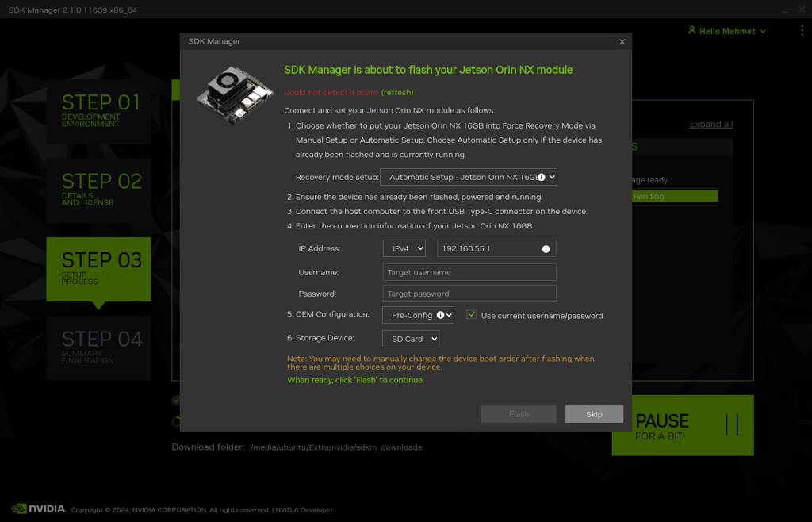
Task: Click the IP address 192.168.55.1 field
Action: point(496,248)
